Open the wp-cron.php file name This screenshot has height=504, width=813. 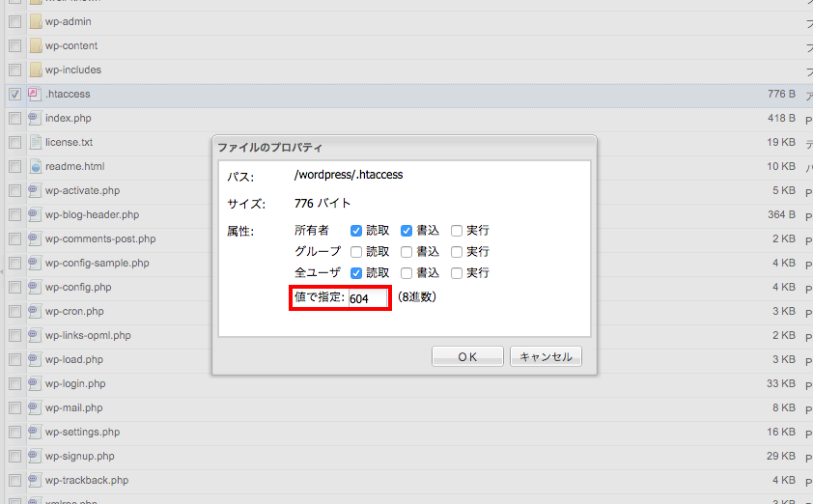tap(74, 311)
